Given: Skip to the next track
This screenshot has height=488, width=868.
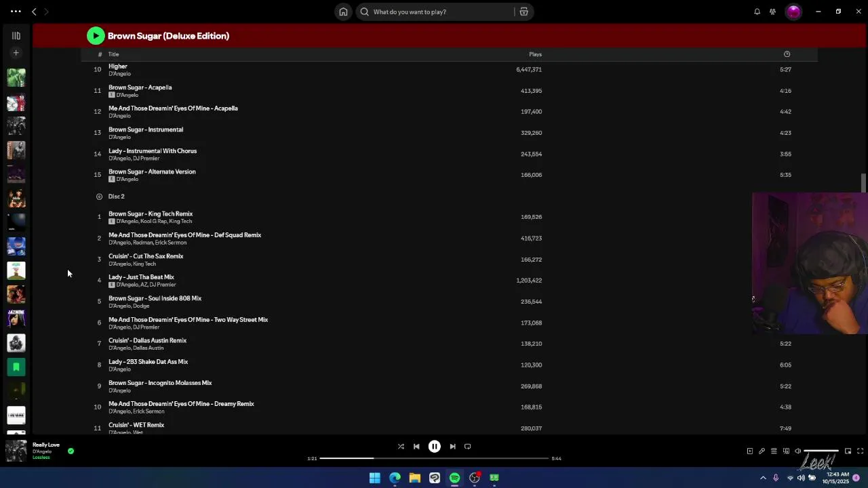Looking at the screenshot, I should [452, 447].
